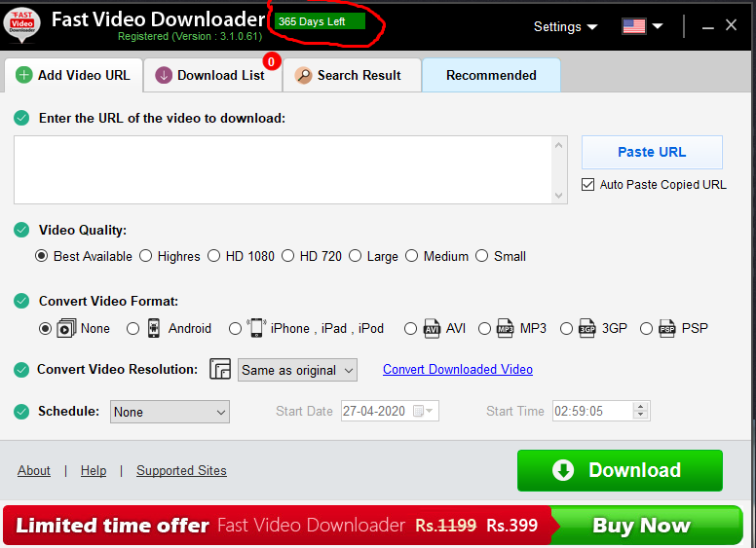This screenshot has height=548, width=756.
Task: Choose MP3 as the convert format
Action: click(484, 328)
